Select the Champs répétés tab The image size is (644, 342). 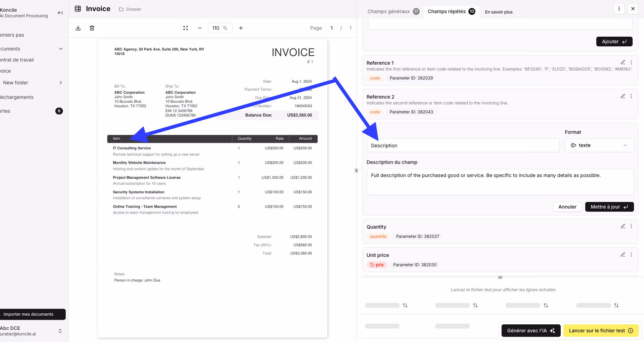click(x=451, y=11)
